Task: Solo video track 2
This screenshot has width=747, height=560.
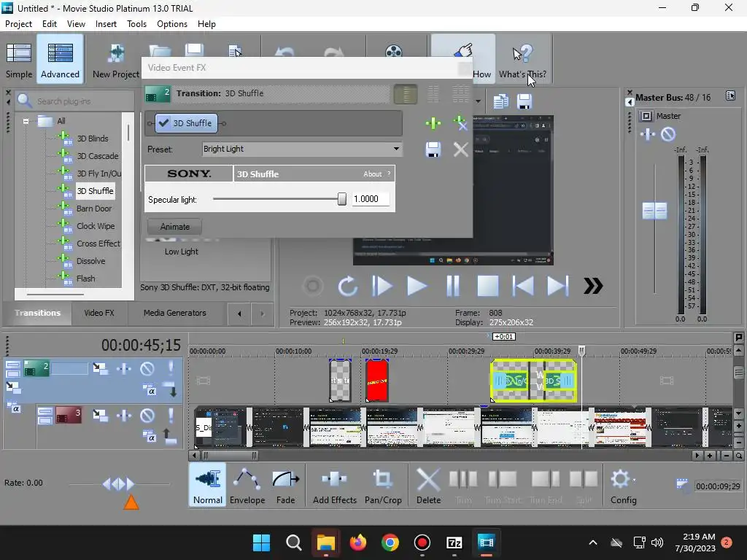Action: [x=171, y=368]
